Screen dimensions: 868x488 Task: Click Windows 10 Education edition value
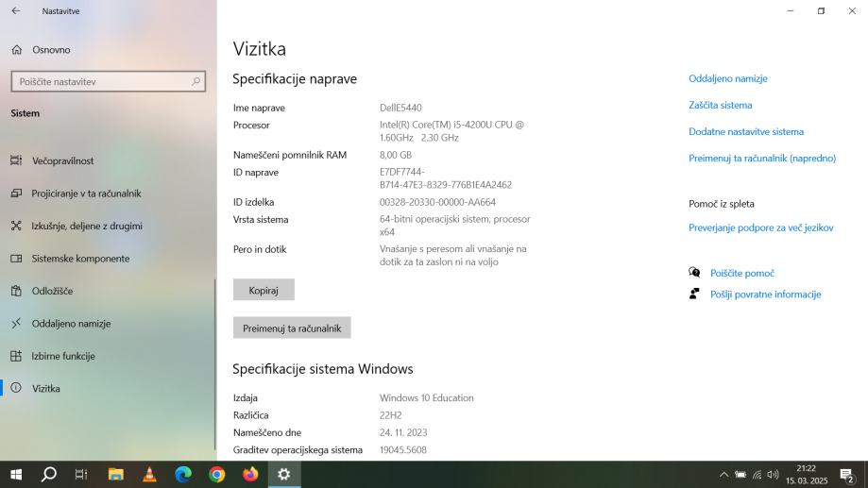[x=426, y=397]
